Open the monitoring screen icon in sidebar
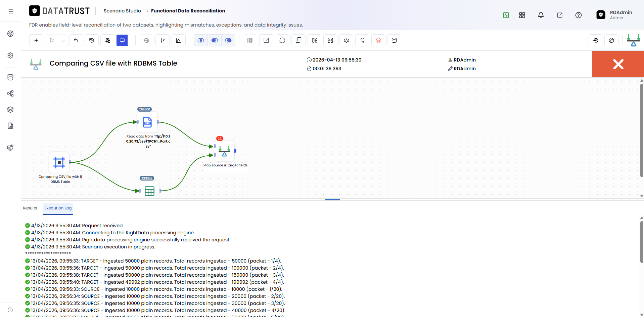Viewport: 644px width, 317px height. click(x=10, y=148)
